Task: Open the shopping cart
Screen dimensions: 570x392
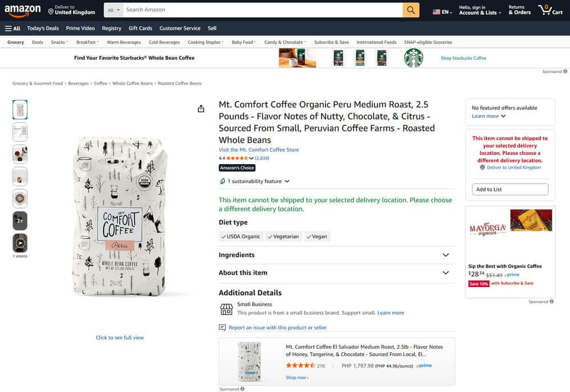Action: tap(550, 10)
